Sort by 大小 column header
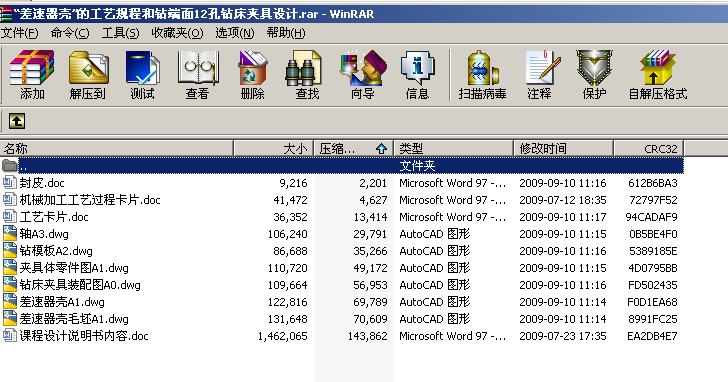 click(x=273, y=149)
